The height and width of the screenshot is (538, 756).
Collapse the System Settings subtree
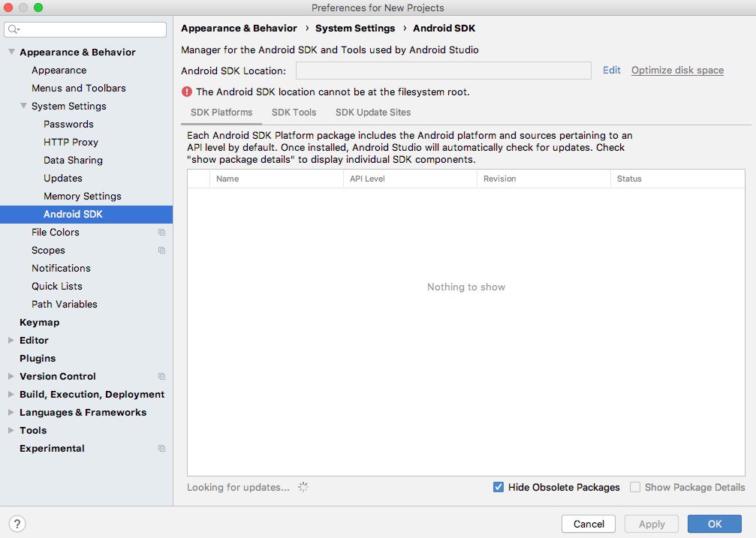coord(23,106)
